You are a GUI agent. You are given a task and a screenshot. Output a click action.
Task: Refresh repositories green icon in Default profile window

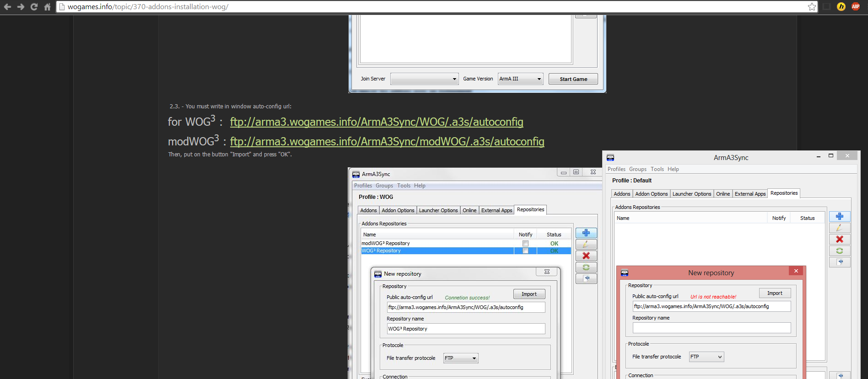[840, 251]
